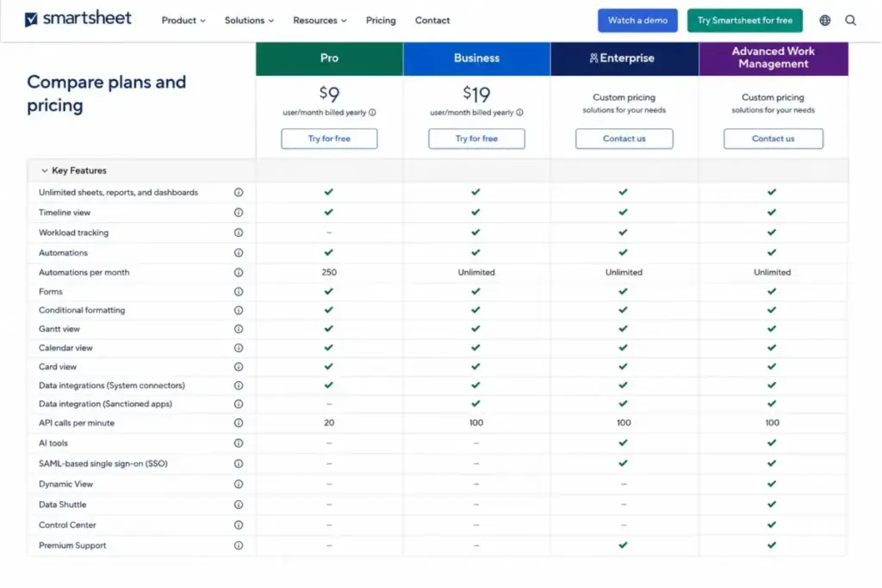Click the Smartsheet logo
882x588 pixels.
pos(78,19)
